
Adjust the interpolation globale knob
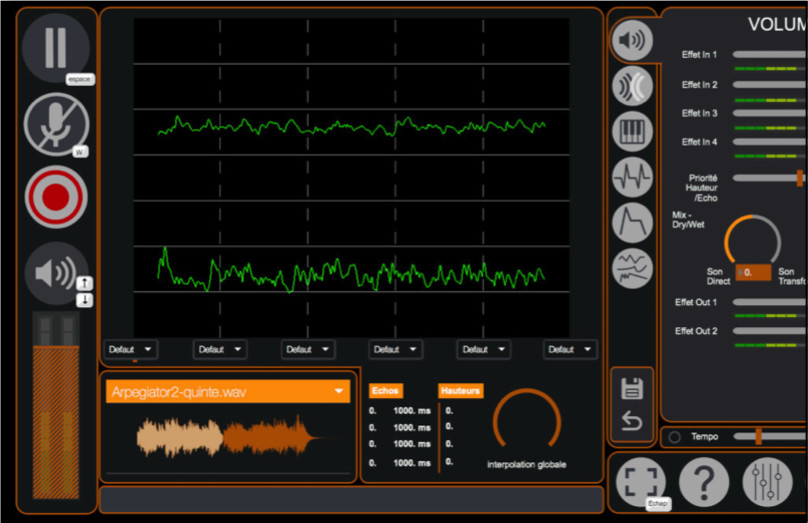[527, 420]
